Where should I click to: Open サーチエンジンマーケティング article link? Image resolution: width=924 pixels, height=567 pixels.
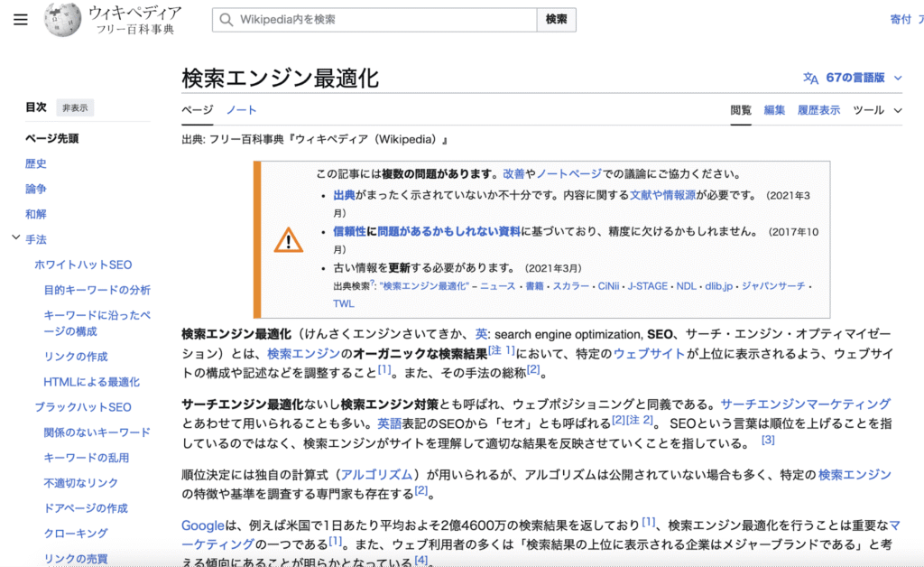tap(805, 404)
